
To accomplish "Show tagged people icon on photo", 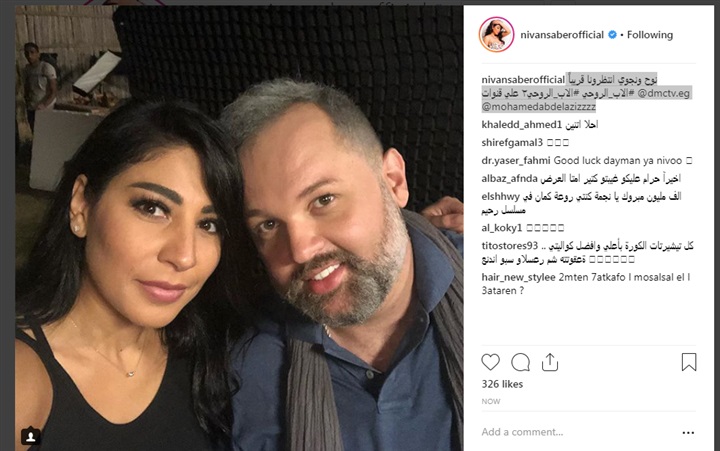I will 31,436.
